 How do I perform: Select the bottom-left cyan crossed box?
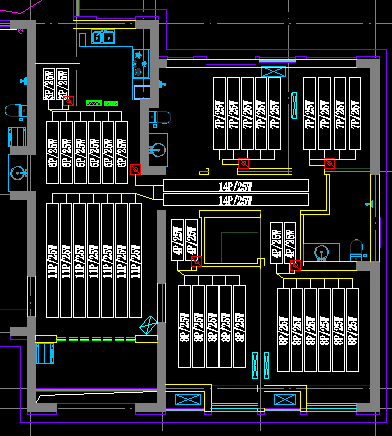click(188, 399)
